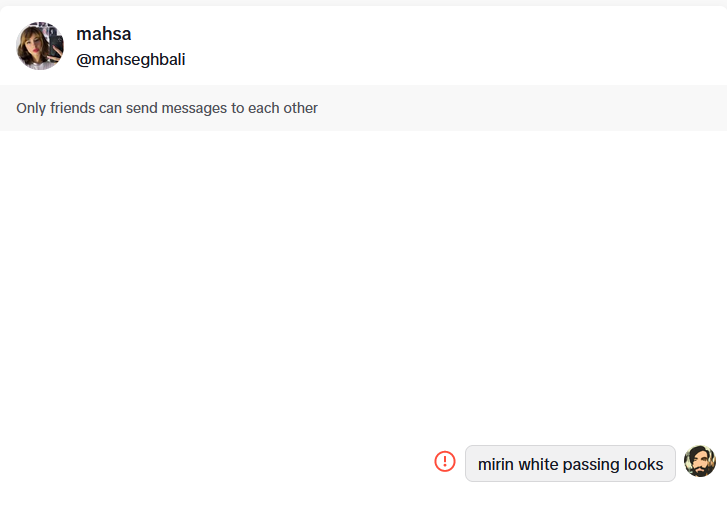
Task: Click the word 'mirin' in the message
Action: coord(496,464)
